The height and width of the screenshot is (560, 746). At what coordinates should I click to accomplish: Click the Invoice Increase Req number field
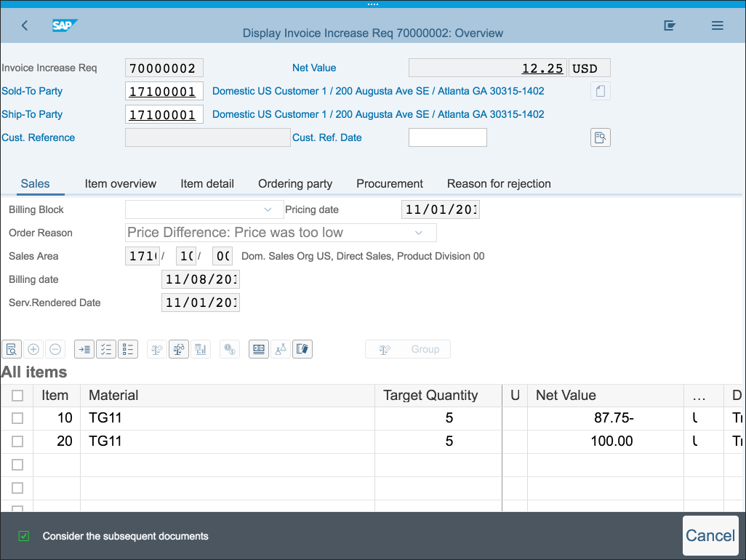coord(164,68)
